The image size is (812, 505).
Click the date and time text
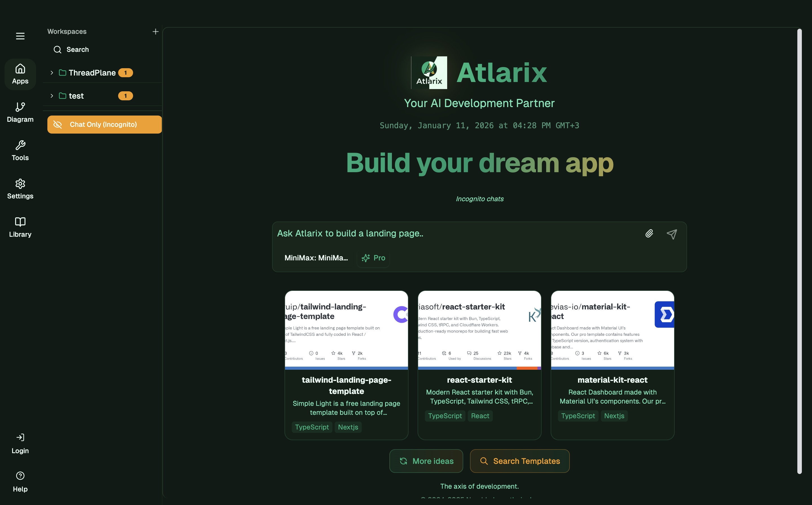(x=480, y=126)
